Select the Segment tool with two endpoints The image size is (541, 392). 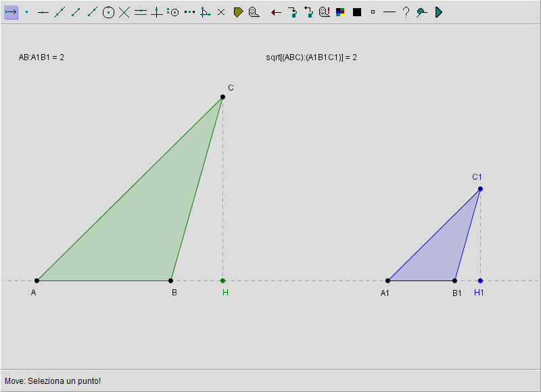click(76, 12)
